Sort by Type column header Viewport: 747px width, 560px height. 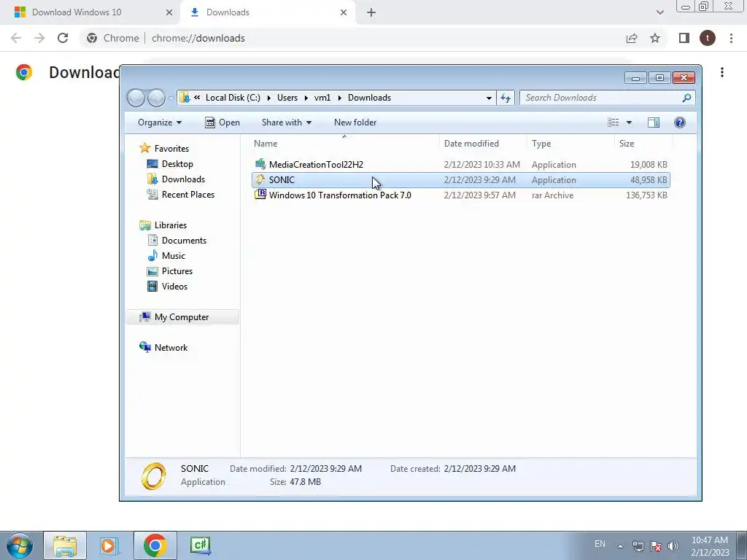(570, 144)
